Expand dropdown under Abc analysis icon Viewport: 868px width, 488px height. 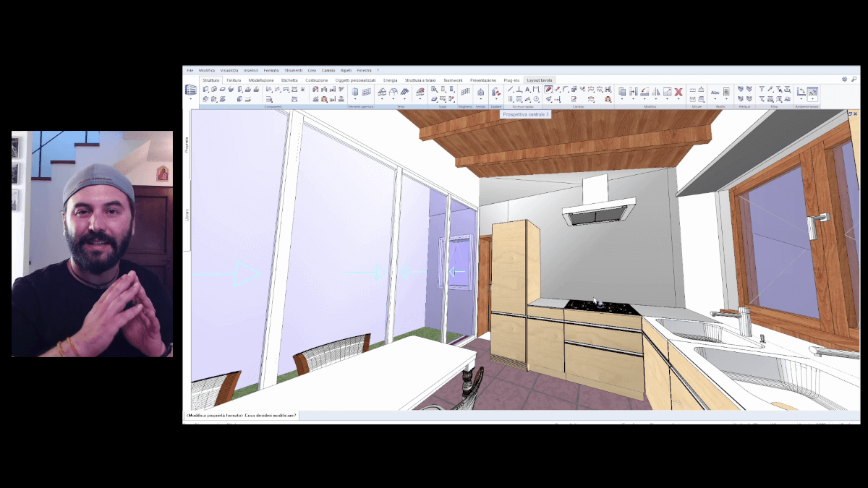(x=715, y=100)
